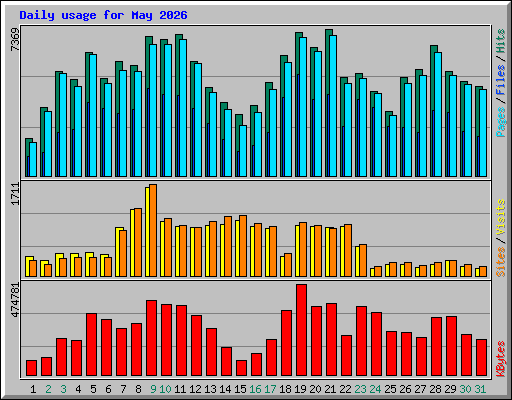Click day 11 on the x-axis
The image size is (512, 400).
point(180,389)
